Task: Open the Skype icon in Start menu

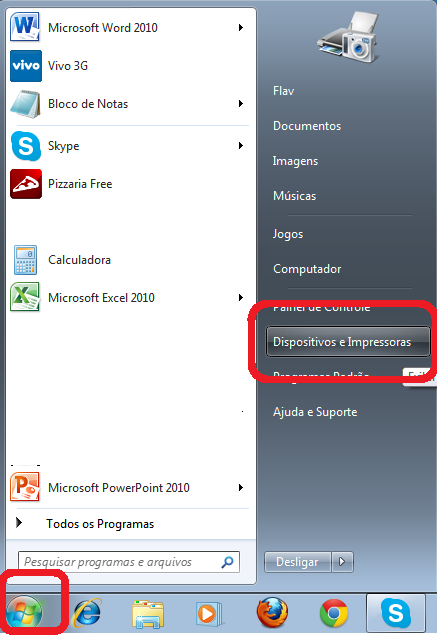Action: 26,146
